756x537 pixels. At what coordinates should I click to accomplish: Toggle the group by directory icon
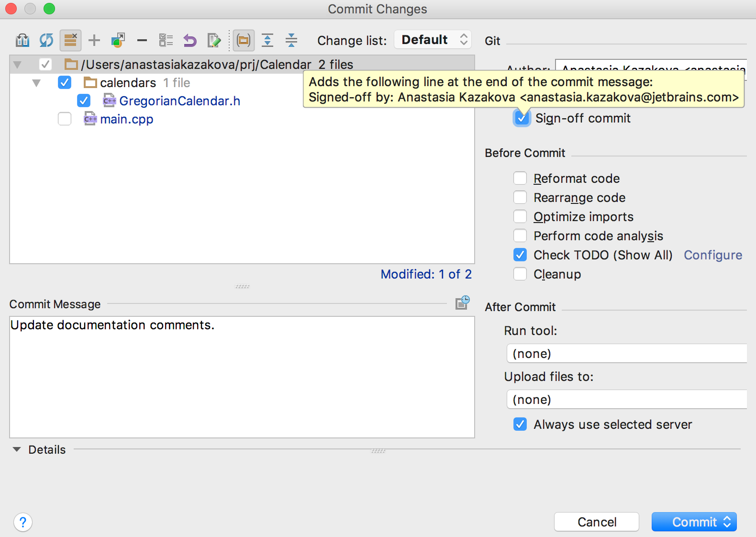pyautogui.click(x=244, y=40)
